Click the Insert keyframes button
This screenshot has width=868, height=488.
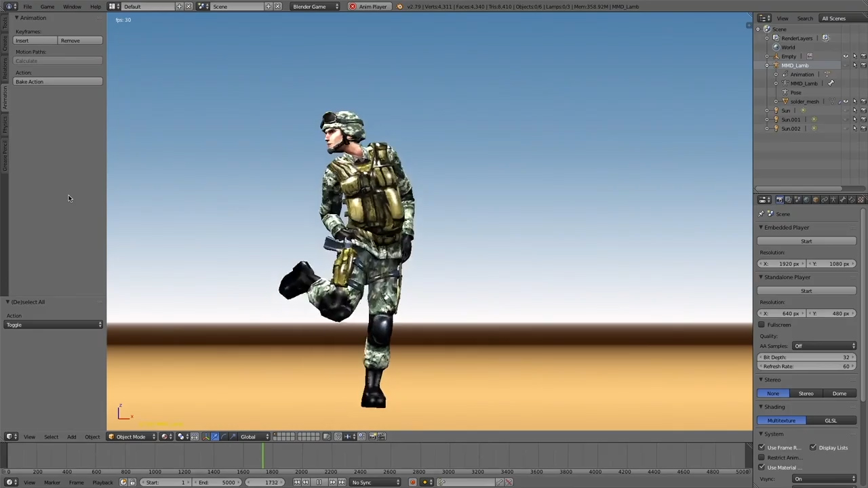[x=35, y=41]
